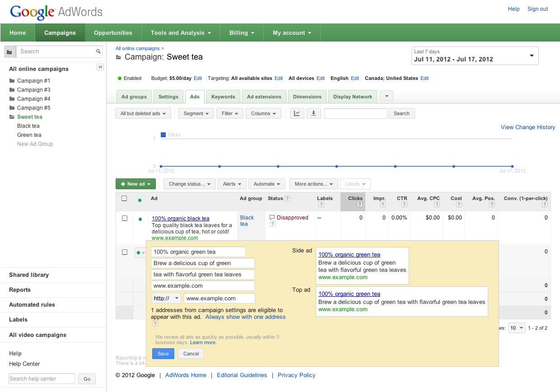Open the New ad dropdown button
Screen dimensions: 560x392
coord(135,184)
